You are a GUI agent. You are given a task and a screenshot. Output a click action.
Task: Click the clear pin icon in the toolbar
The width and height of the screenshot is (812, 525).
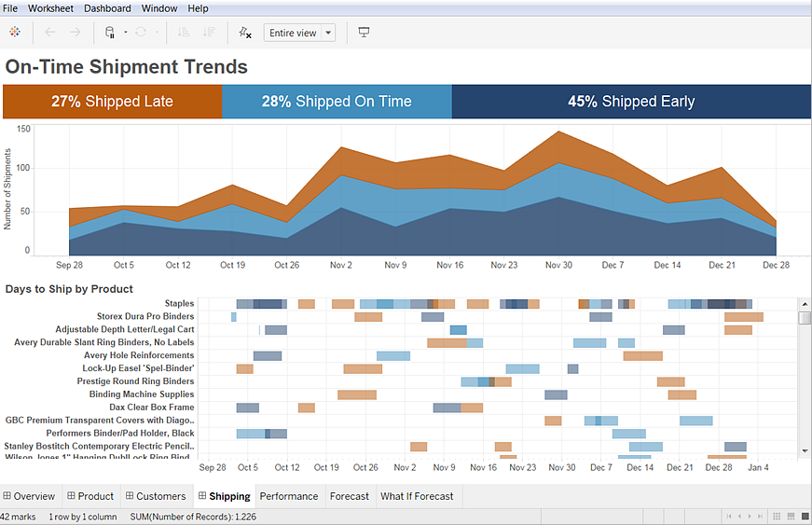[x=245, y=33]
